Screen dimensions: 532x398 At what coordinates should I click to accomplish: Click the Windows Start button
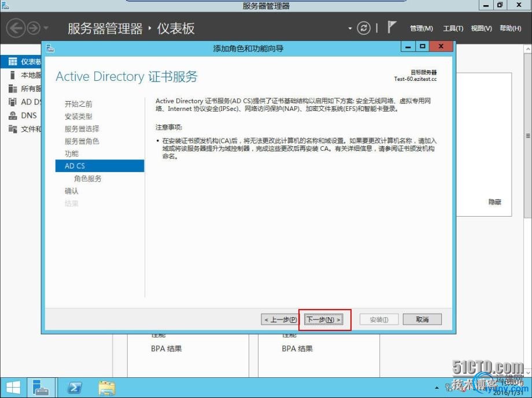(x=13, y=388)
